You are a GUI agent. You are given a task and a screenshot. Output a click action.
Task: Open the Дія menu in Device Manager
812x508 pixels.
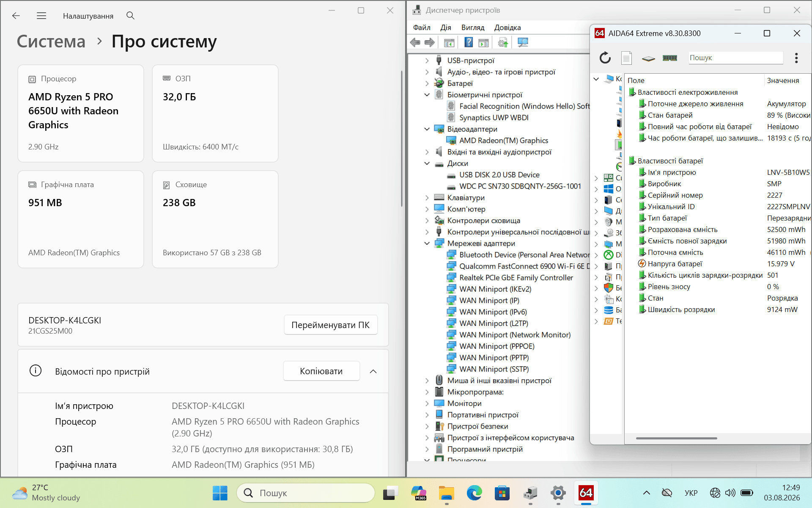446,28
